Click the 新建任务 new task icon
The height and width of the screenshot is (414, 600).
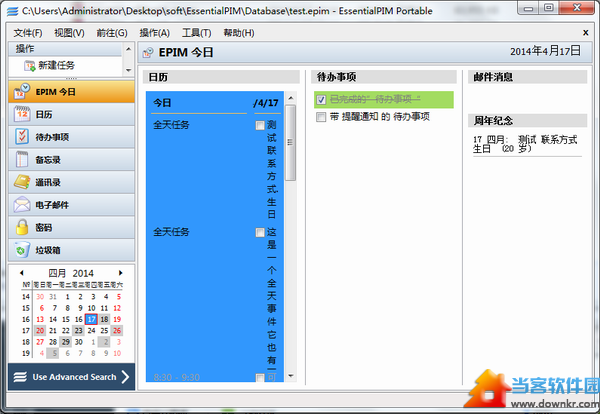29,66
